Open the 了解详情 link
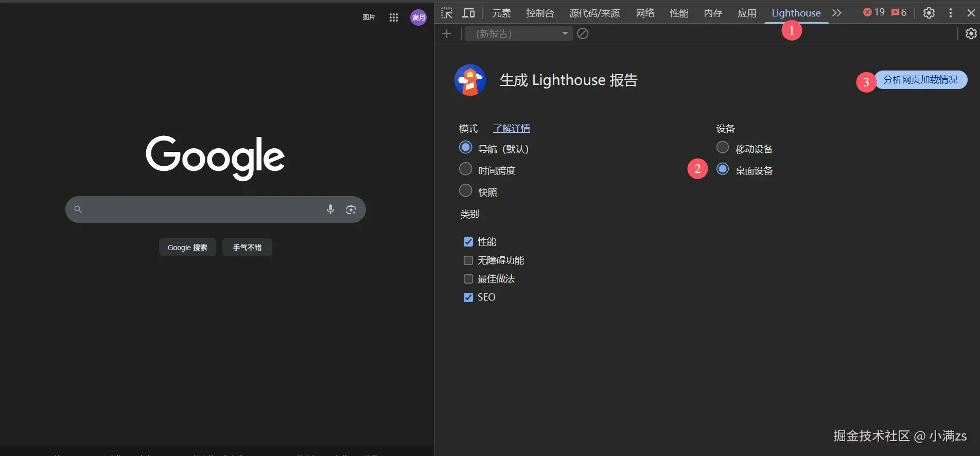Image resolution: width=980 pixels, height=456 pixels. pyautogui.click(x=512, y=129)
